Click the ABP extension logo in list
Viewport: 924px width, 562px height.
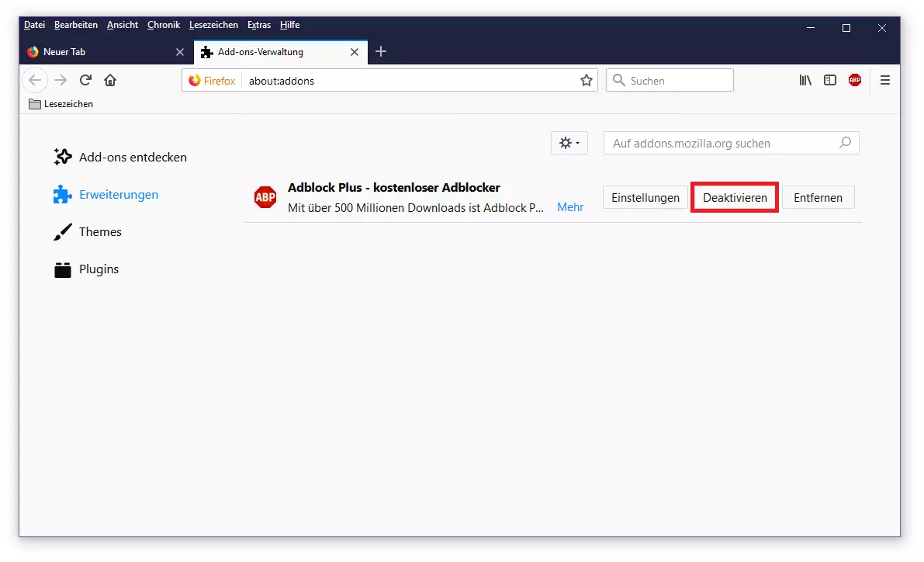pos(265,197)
